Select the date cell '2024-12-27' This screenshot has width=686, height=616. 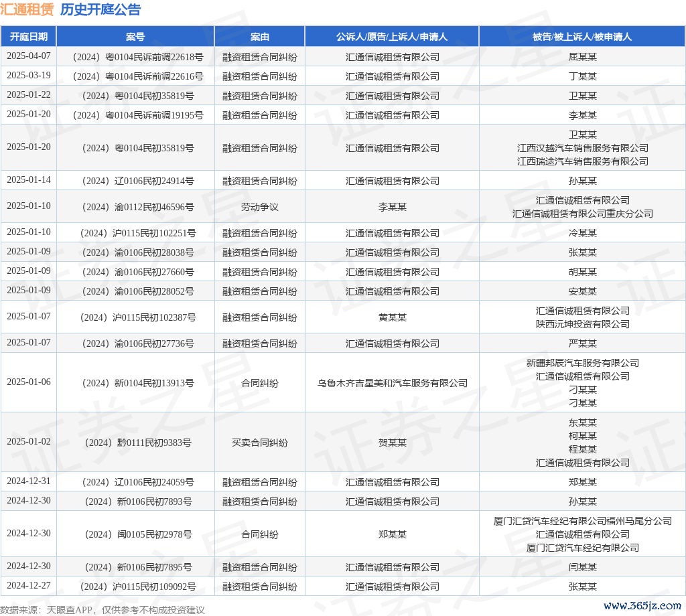(29, 585)
